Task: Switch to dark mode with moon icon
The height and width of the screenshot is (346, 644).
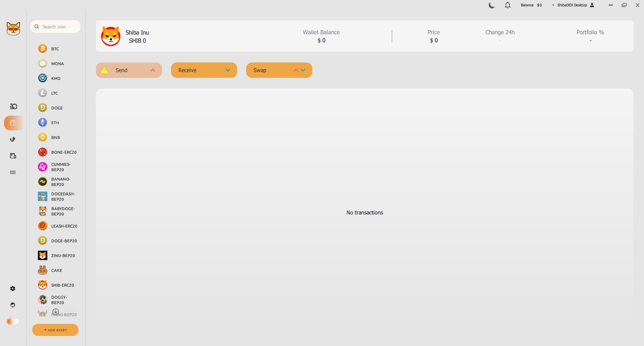Action: click(x=491, y=5)
